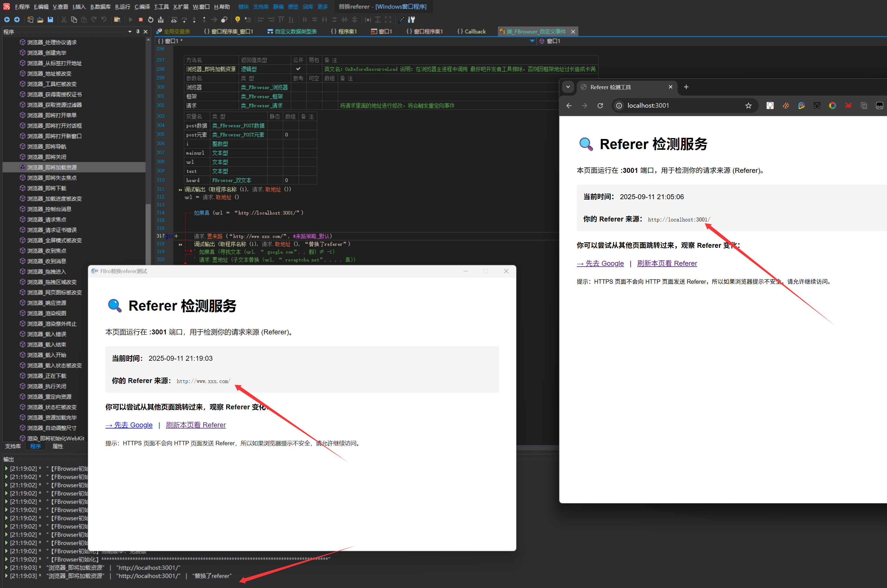Open the R.运行 menu

(122, 7)
